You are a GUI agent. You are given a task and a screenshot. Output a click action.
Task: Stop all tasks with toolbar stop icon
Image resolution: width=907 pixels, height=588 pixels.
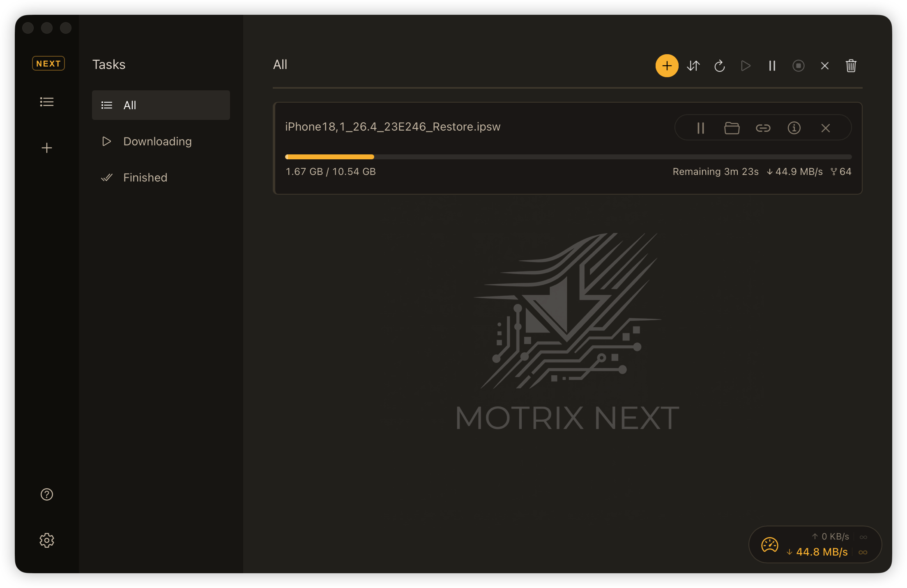[x=799, y=66]
